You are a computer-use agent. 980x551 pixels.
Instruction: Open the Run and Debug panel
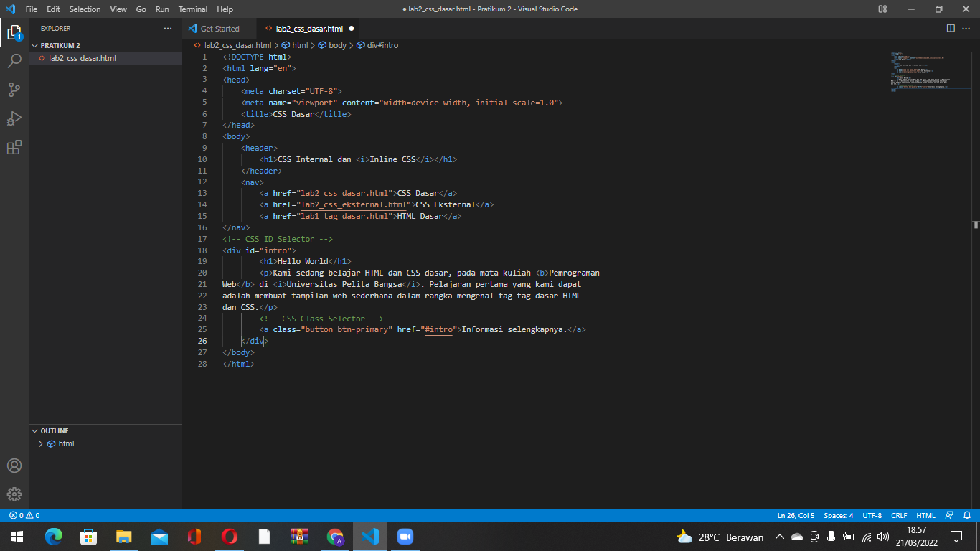tap(14, 118)
